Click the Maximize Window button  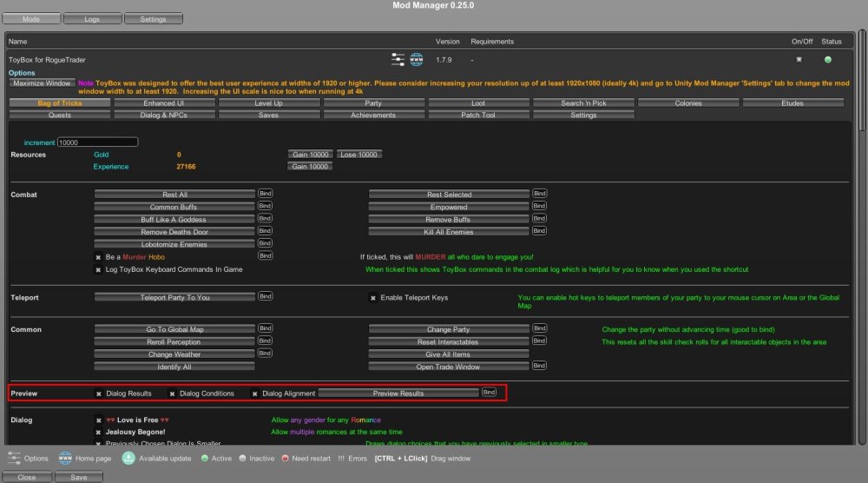(x=41, y=83)
